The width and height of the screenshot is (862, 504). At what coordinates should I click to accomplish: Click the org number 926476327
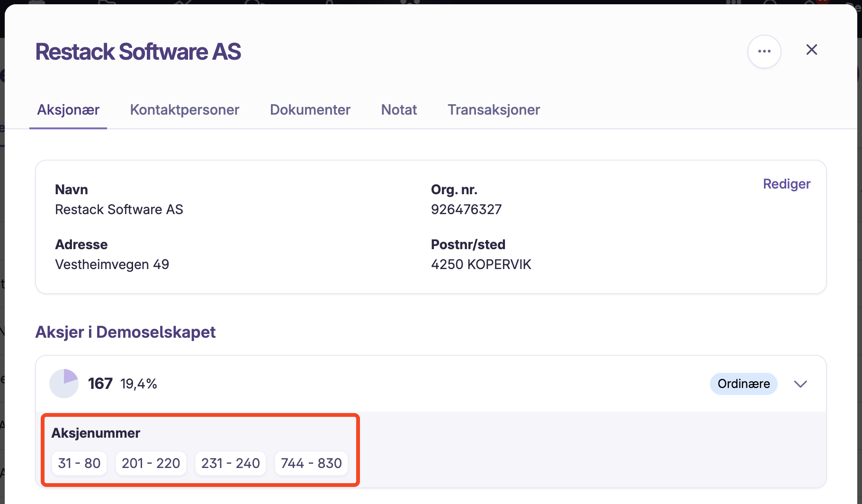pos(466,209)
